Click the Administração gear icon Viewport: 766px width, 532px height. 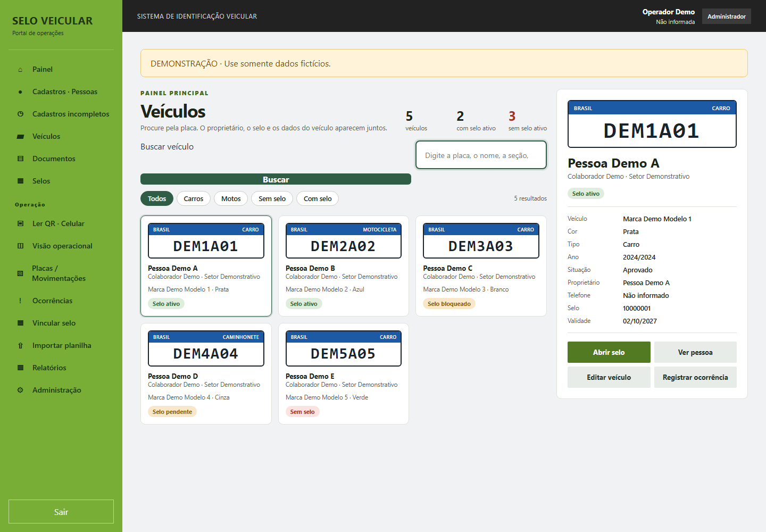click(x=20, y=390)
